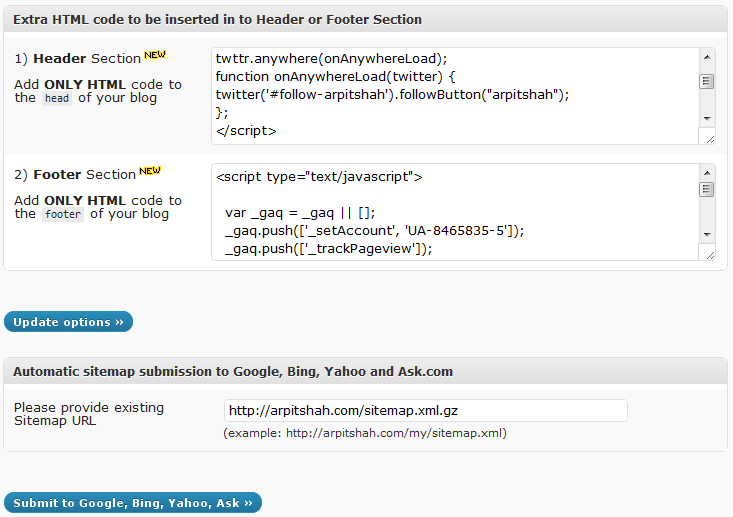733x517 pixels.
Task: Click the followButton("arpitshah") code line
Action: click(392, 94)
